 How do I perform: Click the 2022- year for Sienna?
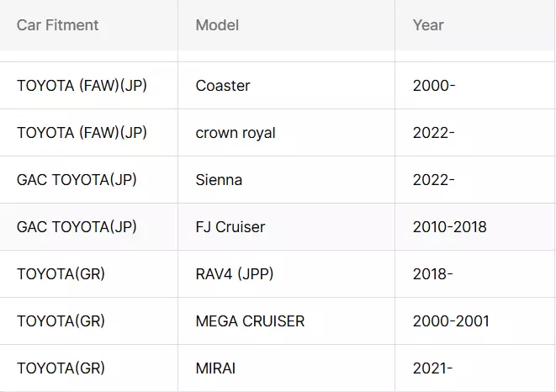pyautogui.click(x=434, y=180)
